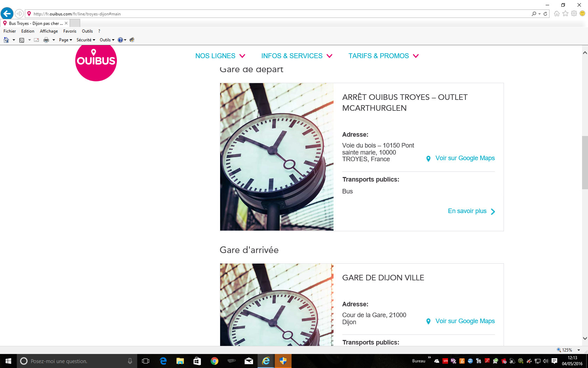Screen dimensions: 588x368
Task: Click the printer icon in command bar
Action: tap(46, 40)
